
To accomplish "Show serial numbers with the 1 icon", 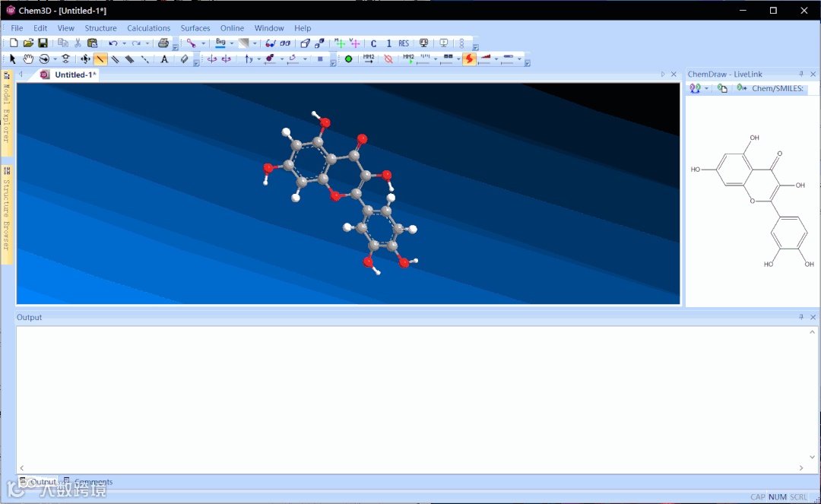I will pyautogui.click(x=389, y=43).
